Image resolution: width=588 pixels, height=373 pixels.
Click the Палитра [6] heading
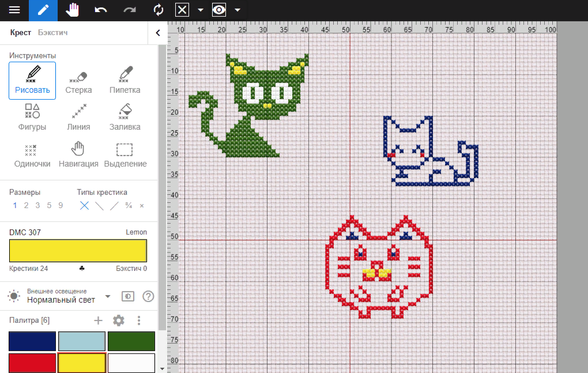29,320
